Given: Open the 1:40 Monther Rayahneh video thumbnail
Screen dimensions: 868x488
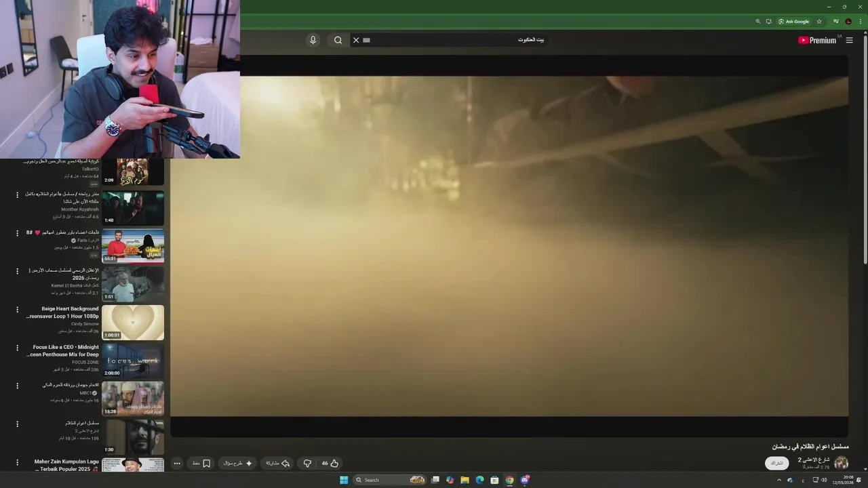Looking at the screenshot, I should coord(133,208).
